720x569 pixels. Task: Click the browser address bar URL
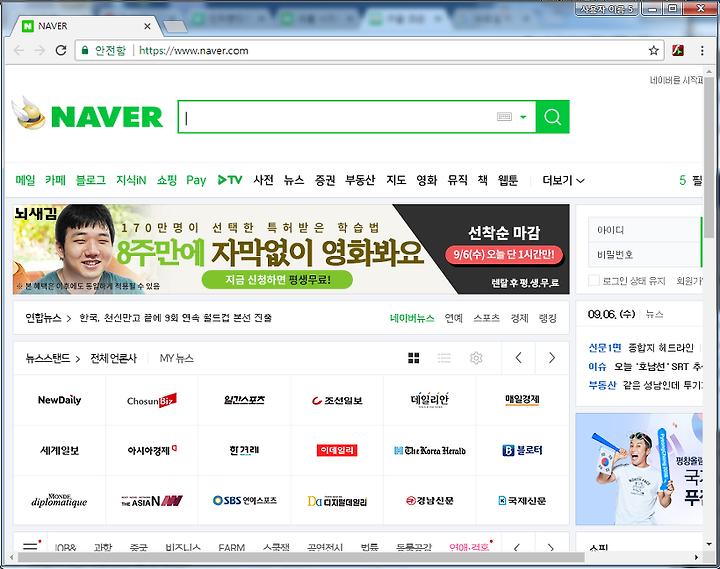[194, 51]
